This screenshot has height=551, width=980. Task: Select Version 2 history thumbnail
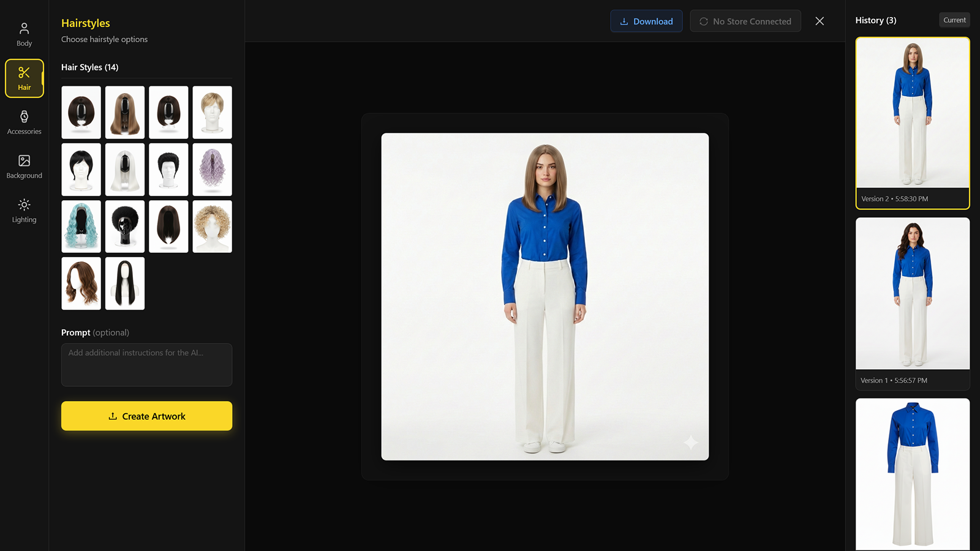pyautogui.click(x=913, y=113)
